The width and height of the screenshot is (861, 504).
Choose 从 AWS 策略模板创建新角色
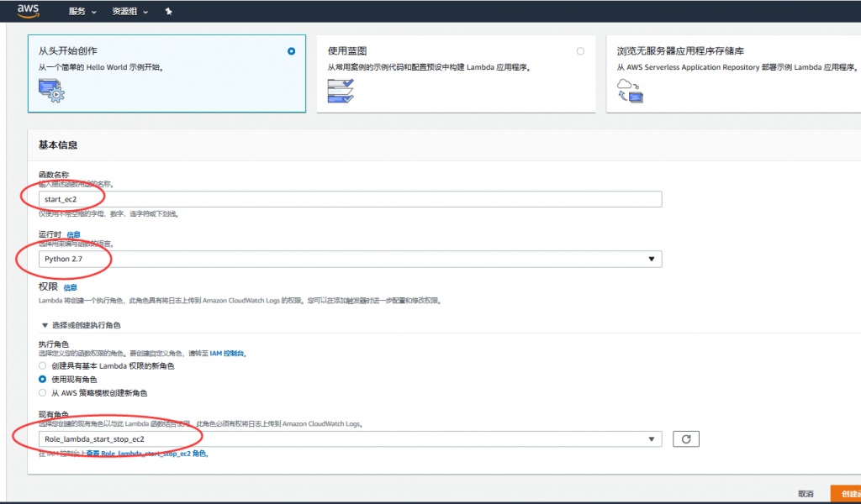click(43, 393)
